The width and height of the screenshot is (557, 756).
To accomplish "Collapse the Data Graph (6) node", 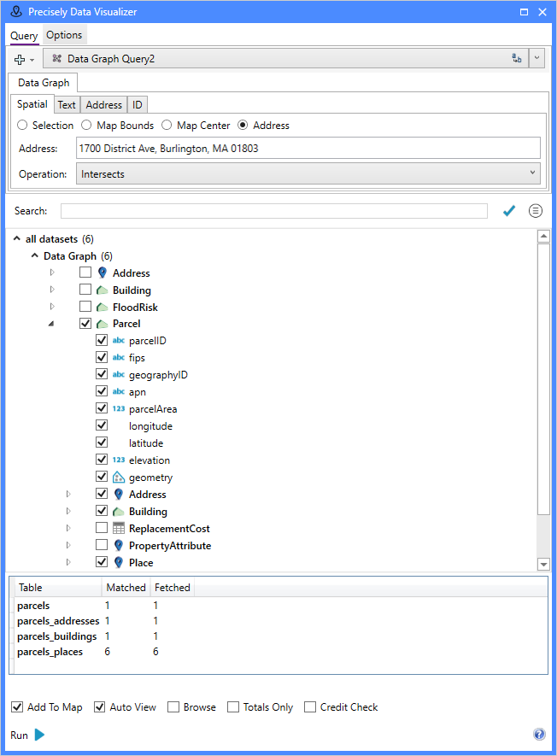I will tap(34, 255).
